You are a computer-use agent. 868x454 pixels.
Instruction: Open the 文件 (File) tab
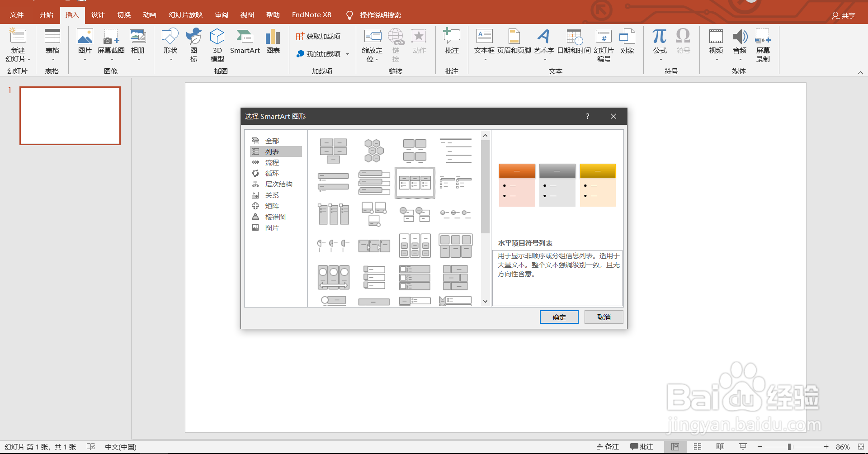coord(17,15)
